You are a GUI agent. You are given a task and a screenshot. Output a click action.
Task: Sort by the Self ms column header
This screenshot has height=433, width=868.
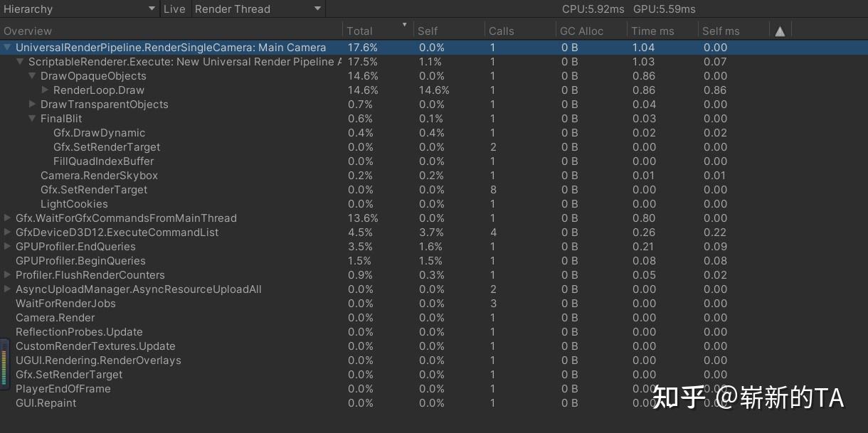click(734, 31)
